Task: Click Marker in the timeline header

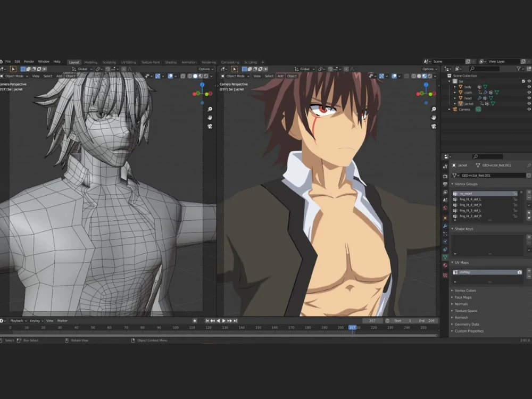Action: [62, 321]
